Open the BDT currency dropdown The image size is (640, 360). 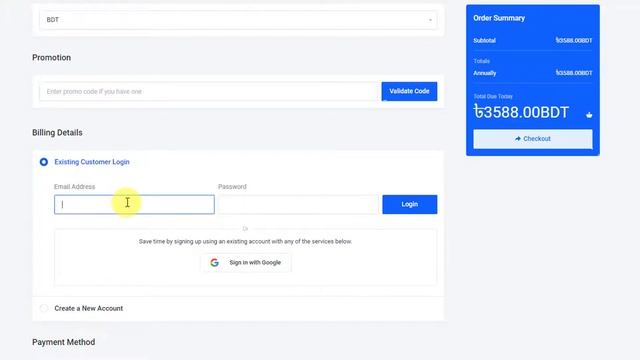pos(238,20)
